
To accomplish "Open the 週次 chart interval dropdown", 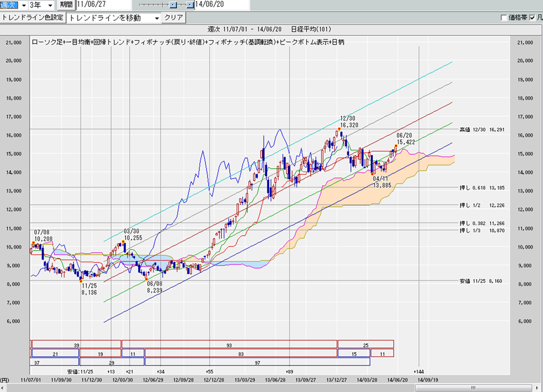I will pyautogui.click(x=24, y=5).
